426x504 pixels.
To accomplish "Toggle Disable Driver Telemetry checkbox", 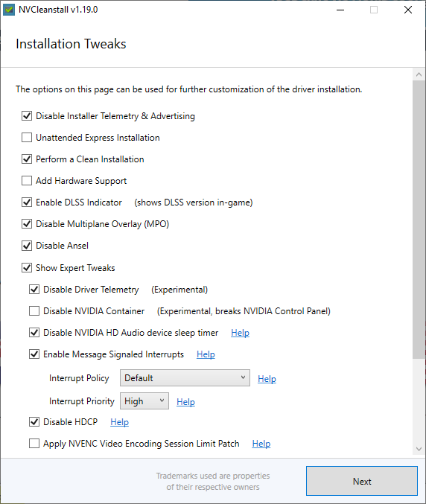I will 34,290.
